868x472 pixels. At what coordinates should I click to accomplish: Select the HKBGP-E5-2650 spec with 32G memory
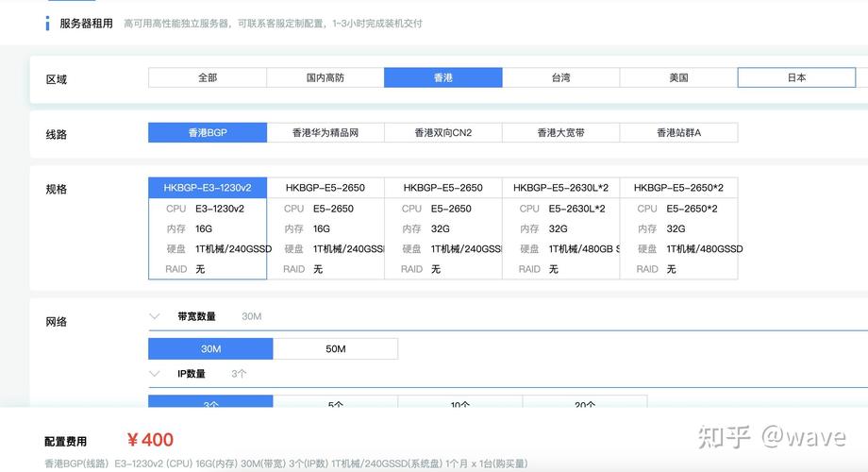click(442, 228)
